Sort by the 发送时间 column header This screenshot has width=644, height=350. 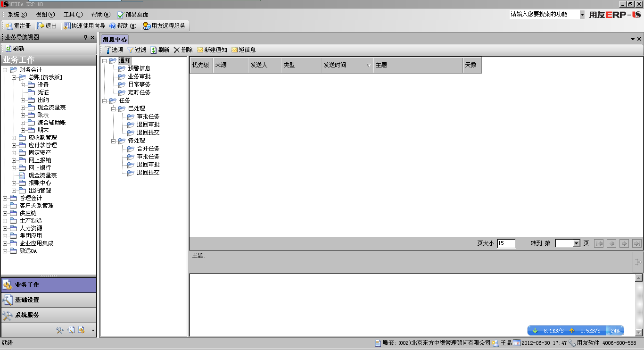(347, 65)
